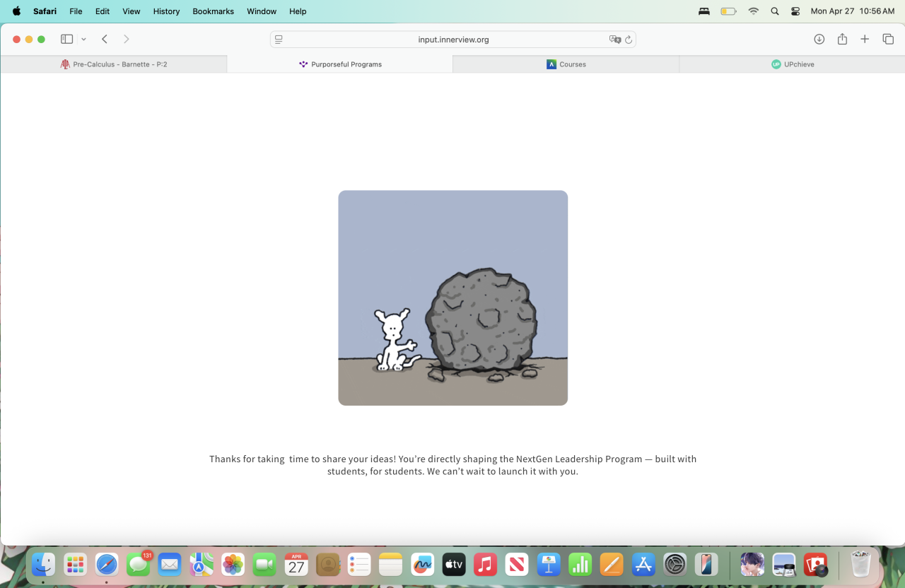Open the Wi-Fi status menu

point(753,11)
